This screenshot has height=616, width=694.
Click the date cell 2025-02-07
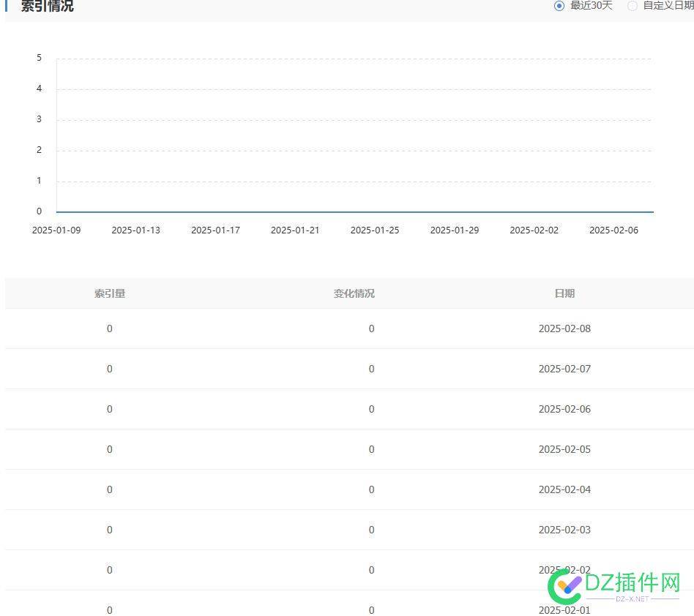564,369
